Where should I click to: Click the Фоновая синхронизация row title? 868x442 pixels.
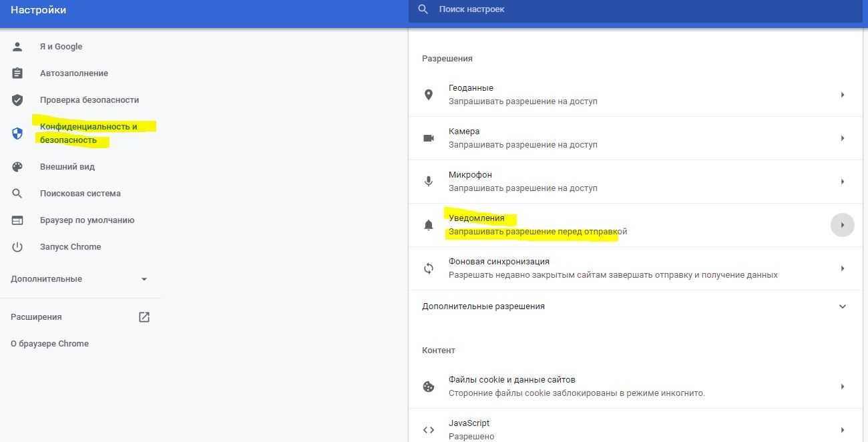pyautogui.click(x=499, y=262)
